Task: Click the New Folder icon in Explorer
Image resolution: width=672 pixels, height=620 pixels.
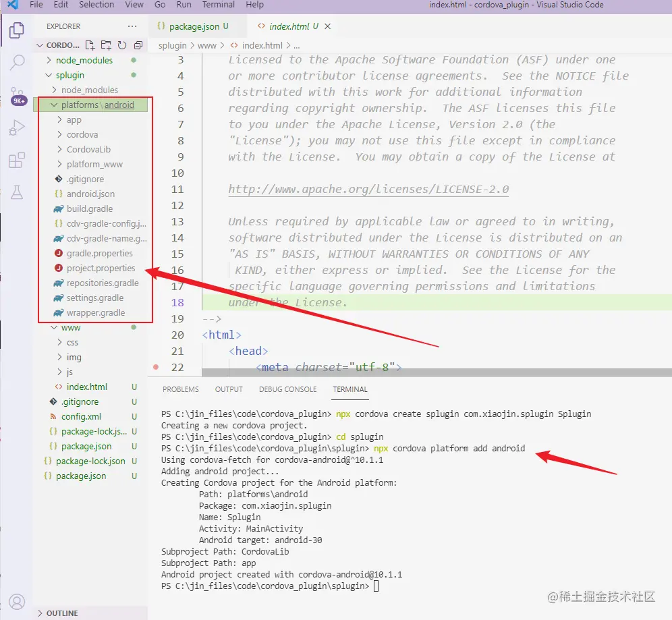Action: [106, 45]
